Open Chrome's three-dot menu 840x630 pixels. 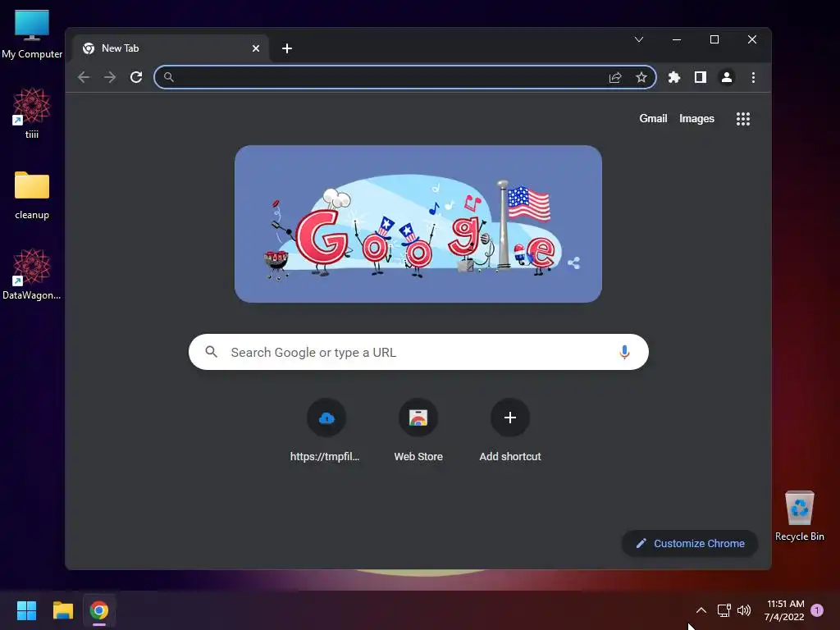click(753, 78)
